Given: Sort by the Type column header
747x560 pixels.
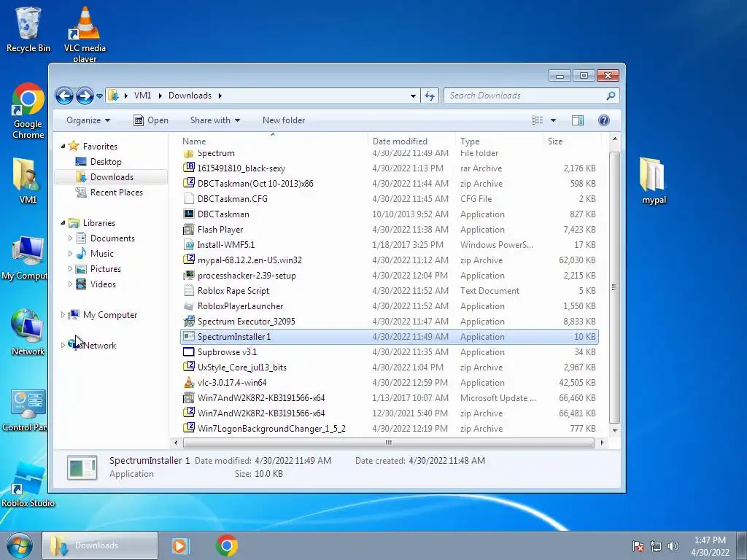Looking at the screenshot, I should [499, 141].
